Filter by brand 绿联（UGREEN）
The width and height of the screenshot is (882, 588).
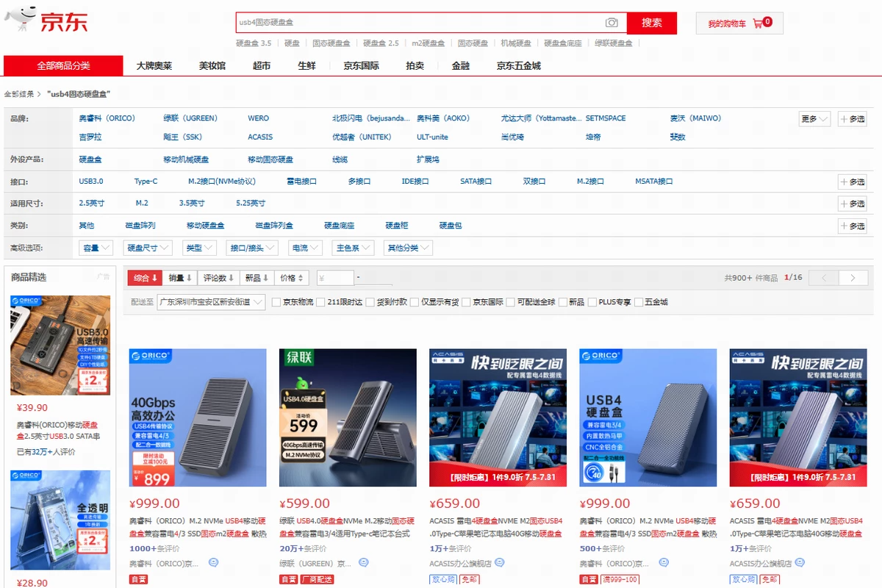point(190,118)
